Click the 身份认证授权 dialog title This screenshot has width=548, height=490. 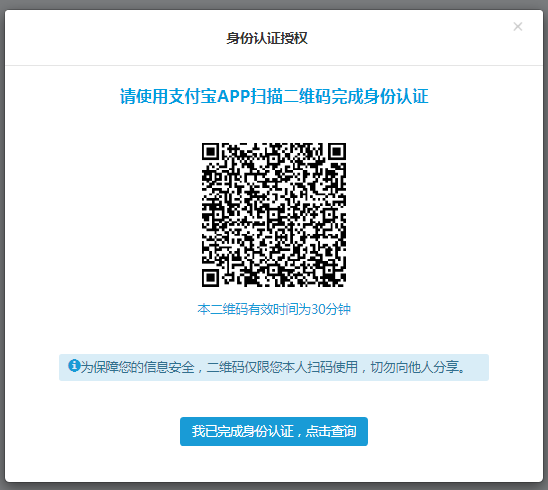(x=267, y=38)
